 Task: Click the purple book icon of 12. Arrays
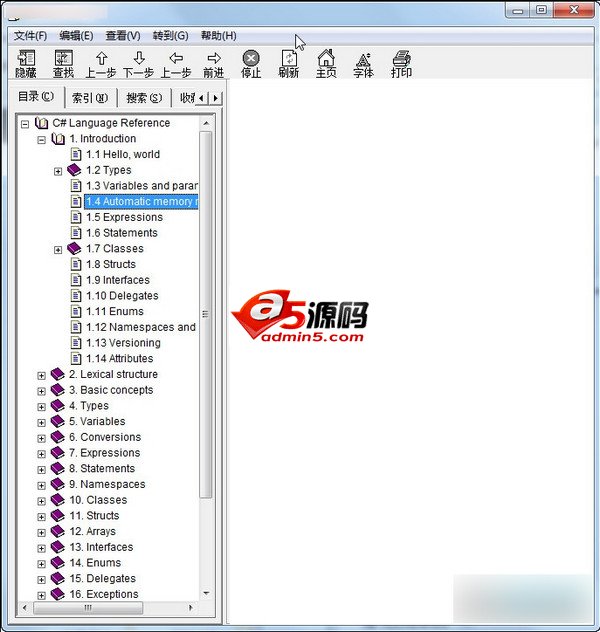(58, 531)
